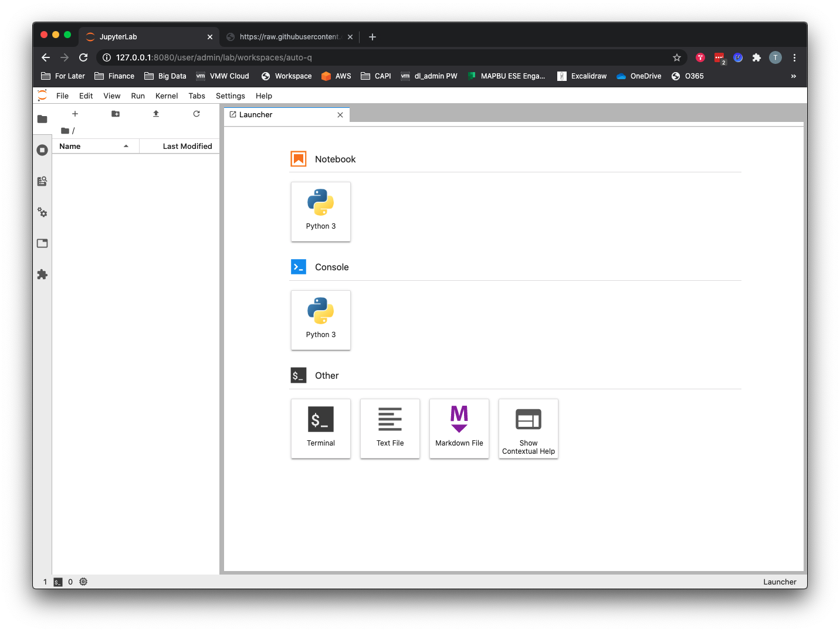Viewport: 840px width, 632px height.
Task: Create a new Markdown File
Action: point(459,428)
